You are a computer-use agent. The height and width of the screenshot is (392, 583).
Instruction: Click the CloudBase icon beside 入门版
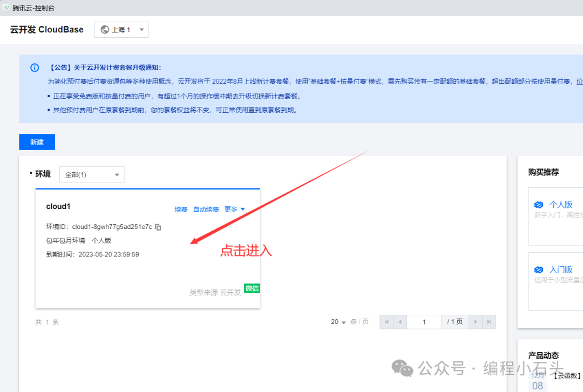(539, 269)
